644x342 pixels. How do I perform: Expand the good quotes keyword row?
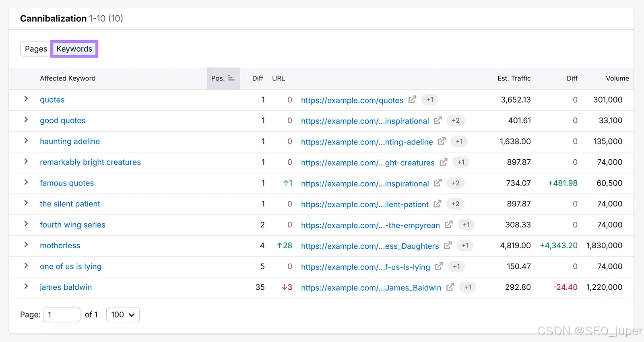26,120
